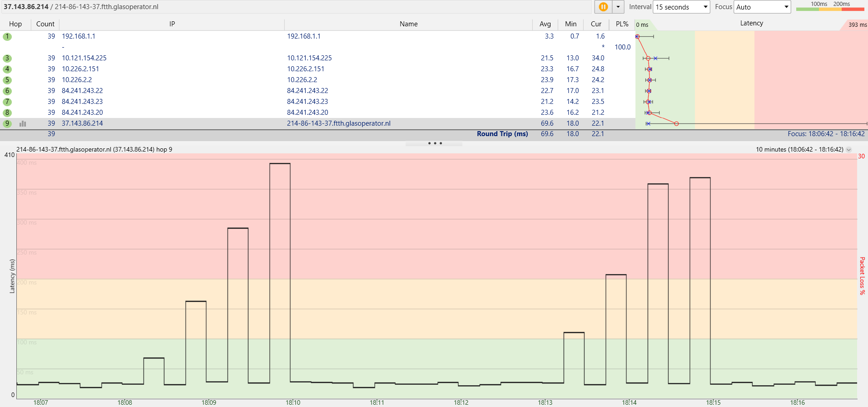Click the 393 ms latency scale maximum label
Screen dimensions: 868x407
(858, 25)
